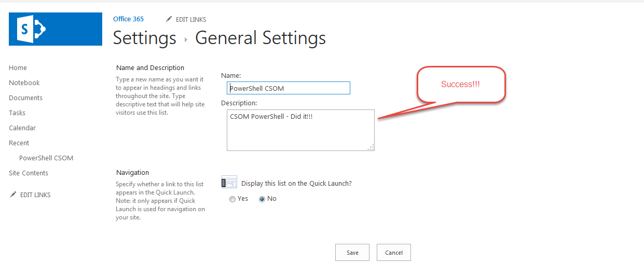Open Home in the left navigation
The width and height of the screenshot is (644, 276).
(18, 68)
